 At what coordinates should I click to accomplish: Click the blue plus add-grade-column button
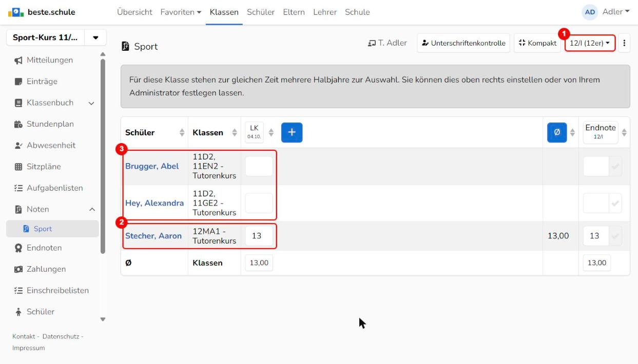[x=292, y=132]
